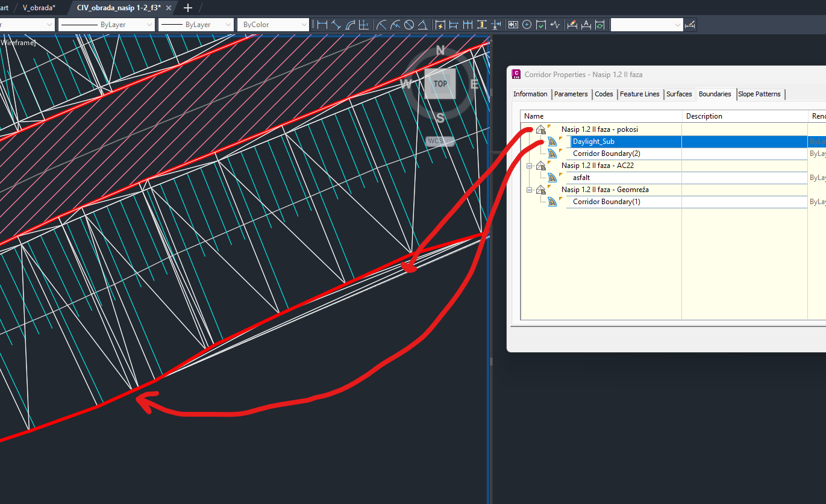Open the lineweight ByLayer dropdown
The height and width of the screenshot is (504, 826).
[195, 25]
